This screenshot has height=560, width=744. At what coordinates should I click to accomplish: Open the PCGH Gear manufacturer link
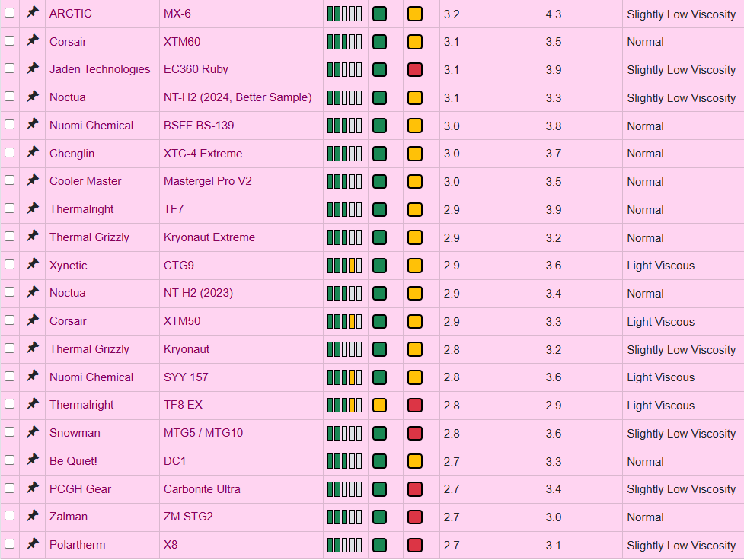(80, 489)
